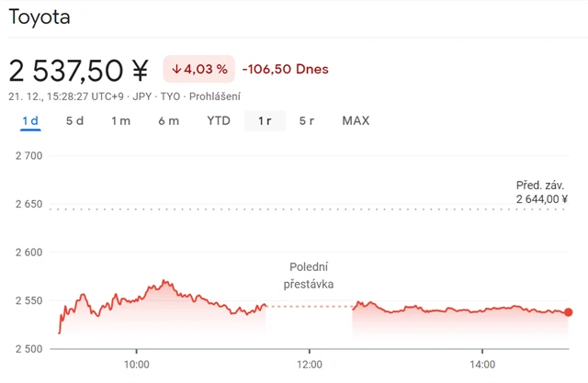
Task: Click the Před. záv. 2 644,00 ¥ label
Action: tap(541, 192)
